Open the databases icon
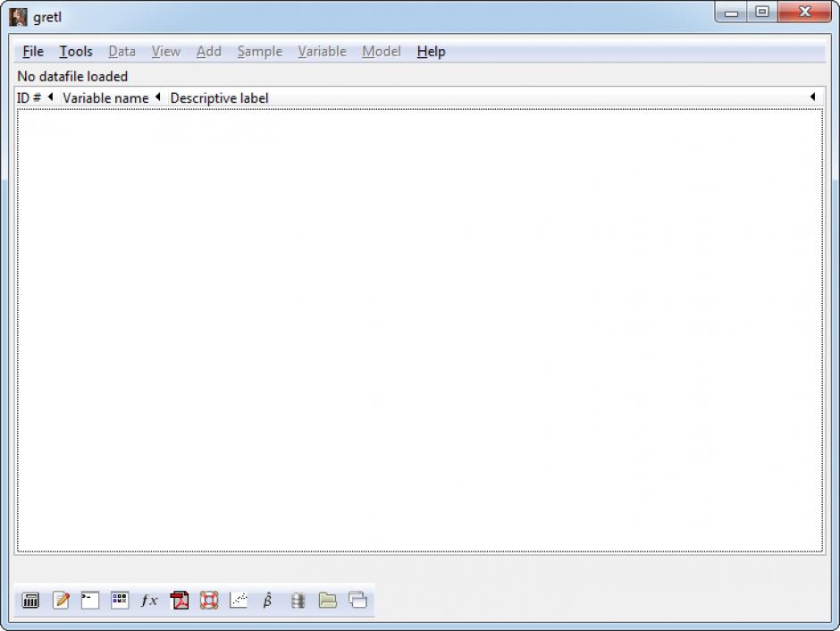Screen dimensions: 840x631 (x=298, y=600)
